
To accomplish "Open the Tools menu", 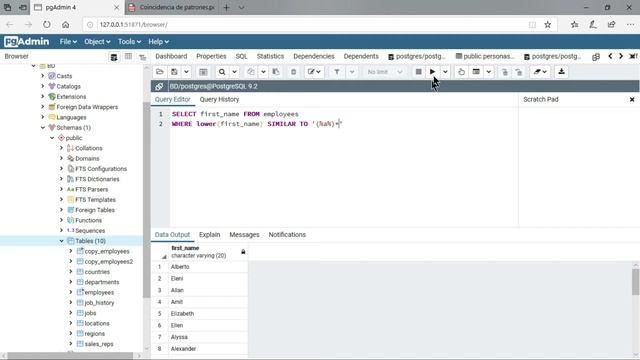I will (129, 42).
